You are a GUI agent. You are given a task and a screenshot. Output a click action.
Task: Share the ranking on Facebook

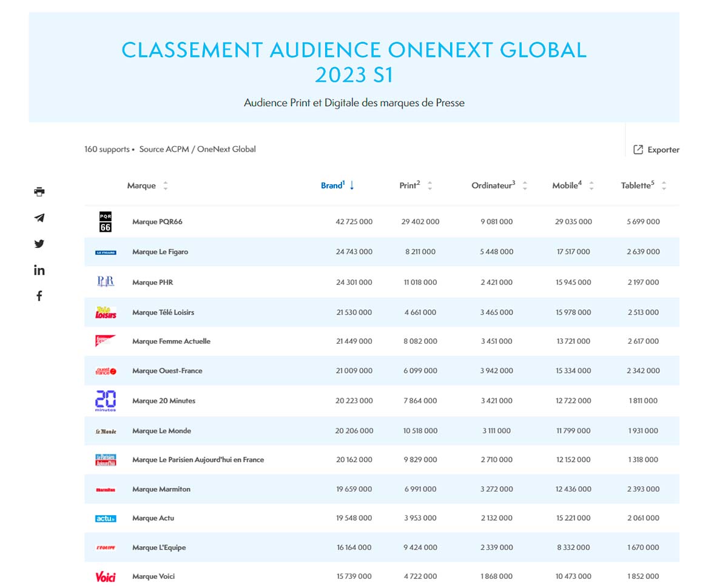click(39, 296)
